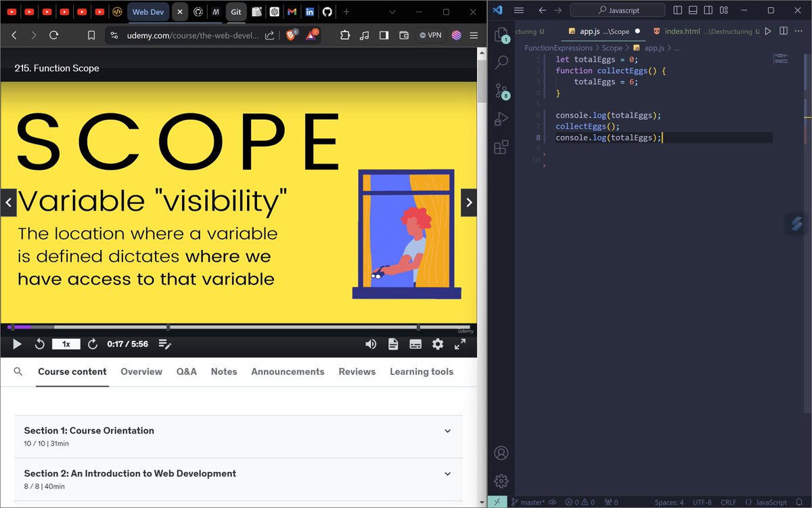Expand Section 2: An Introduction to Web Development
Viewport: 812px width, 508px height.
[238, 480]
